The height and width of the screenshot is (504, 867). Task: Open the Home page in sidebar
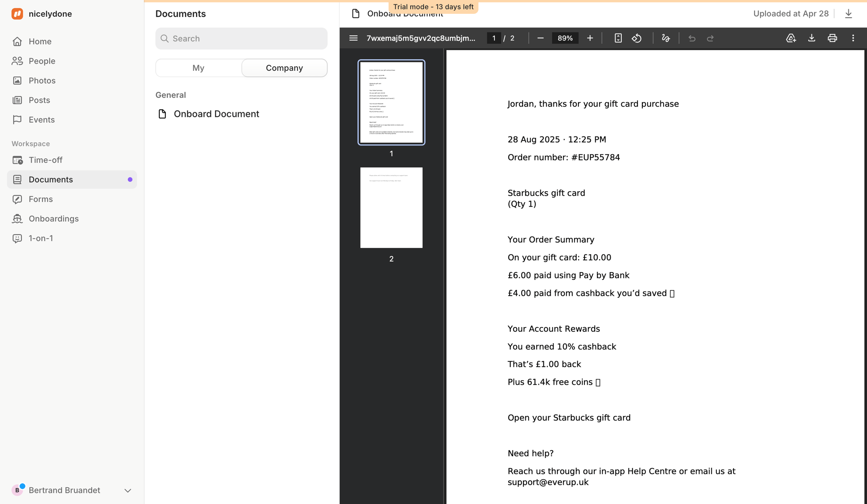(x=72, y=41)
